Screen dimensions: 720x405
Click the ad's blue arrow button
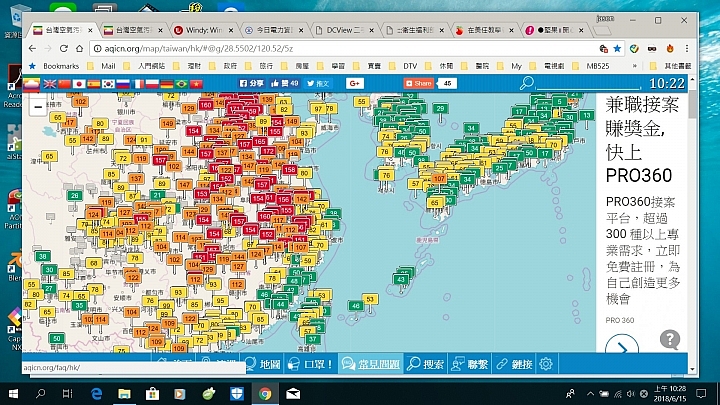pos(622,347)
